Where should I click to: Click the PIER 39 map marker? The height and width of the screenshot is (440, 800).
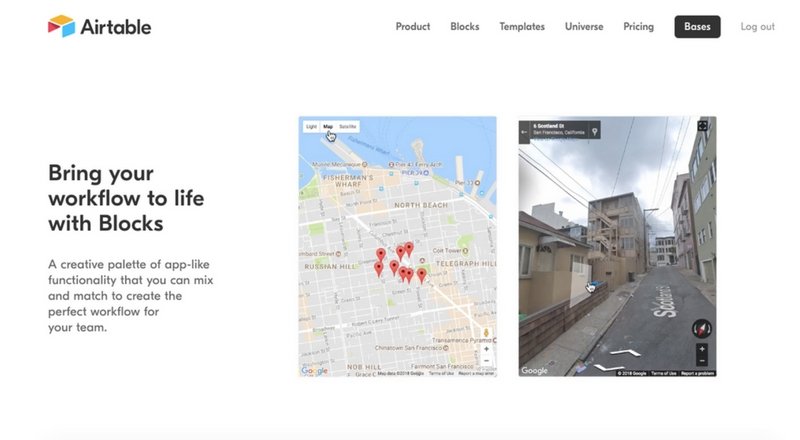428,173
